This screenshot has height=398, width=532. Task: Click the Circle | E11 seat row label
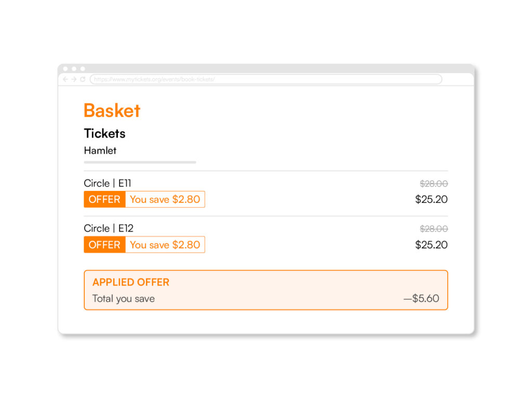[x=107, y=183]
